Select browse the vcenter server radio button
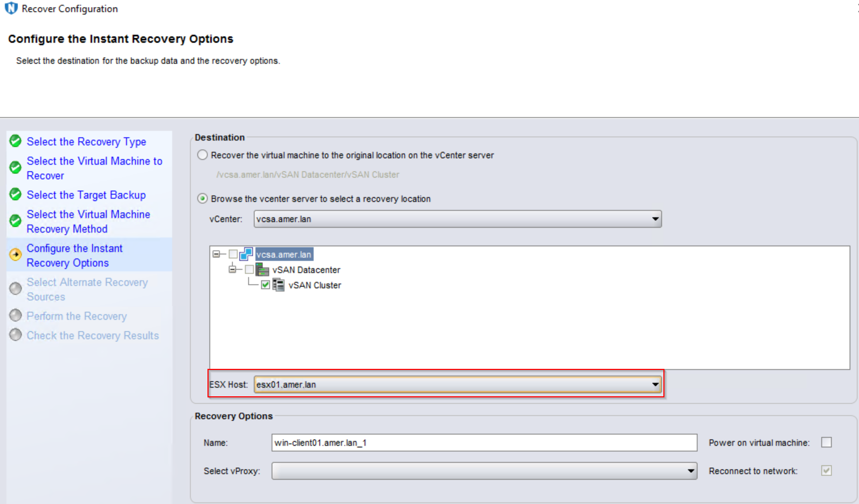Image resolution: width=859 pixels, height=504 pixels. point(202,199)
